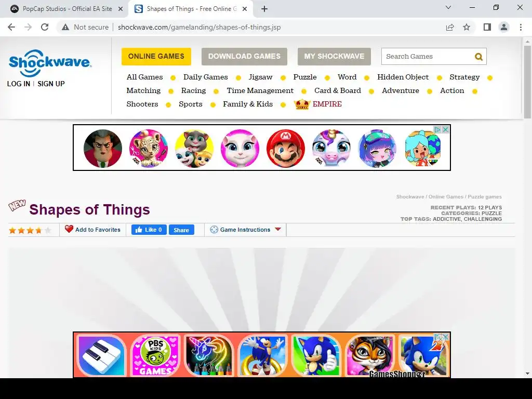The height and width of the screenshot is (399, 532).
Task: Click the Mario ad icon
Action: [286, 148]
